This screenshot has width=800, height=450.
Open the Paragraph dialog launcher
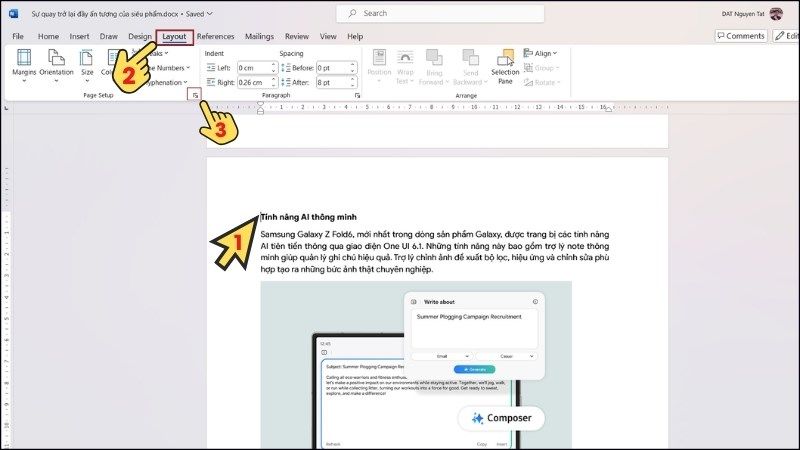pos(357,95)
